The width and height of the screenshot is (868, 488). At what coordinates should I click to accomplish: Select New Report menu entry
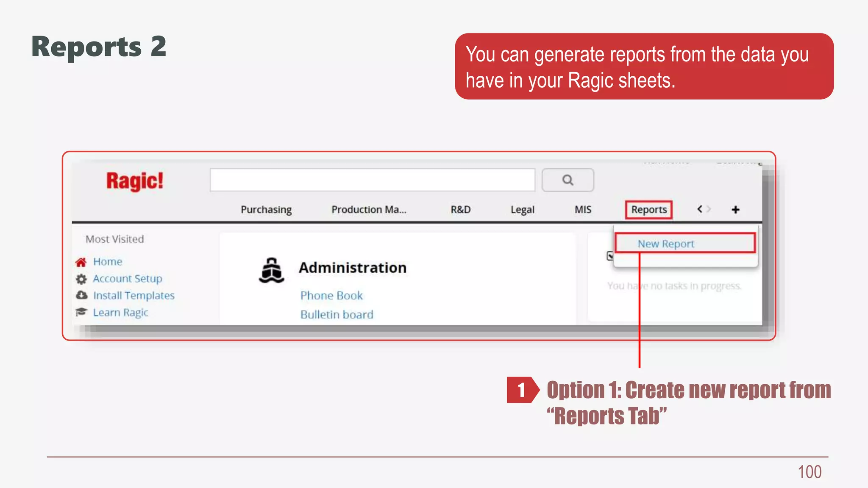tap(685, 244)
